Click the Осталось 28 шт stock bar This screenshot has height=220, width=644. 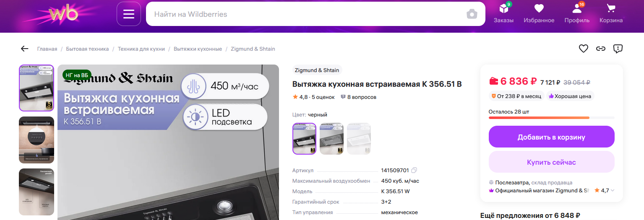551,118
